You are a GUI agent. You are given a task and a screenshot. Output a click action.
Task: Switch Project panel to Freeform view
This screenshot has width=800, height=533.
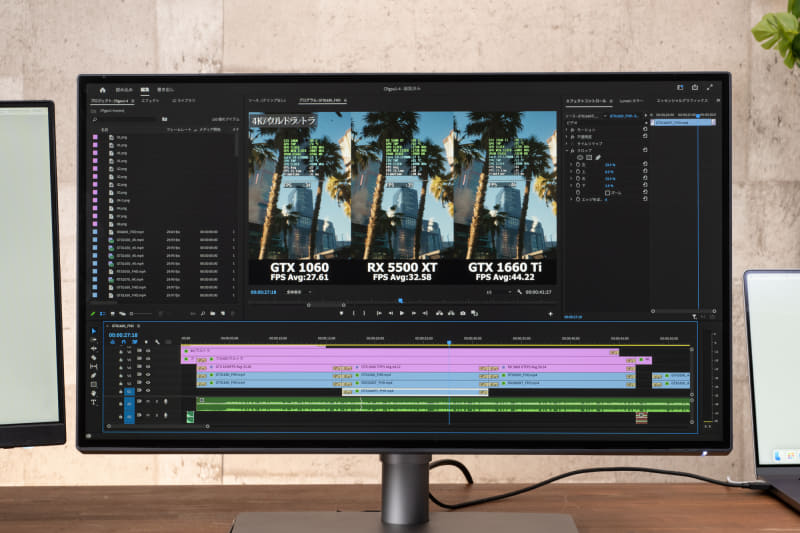point(122,314)
